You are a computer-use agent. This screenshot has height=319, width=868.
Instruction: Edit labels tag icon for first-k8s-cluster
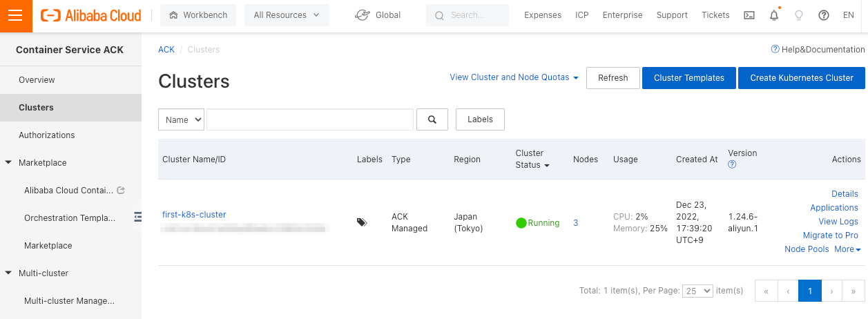pyautogui.click(x=362, y=222)
